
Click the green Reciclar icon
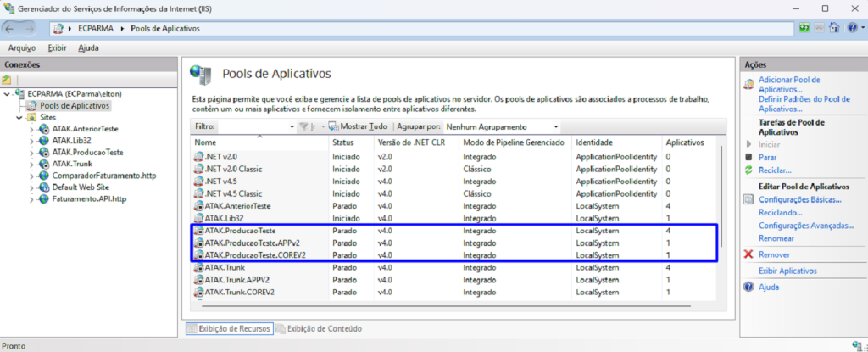point(748,170)
